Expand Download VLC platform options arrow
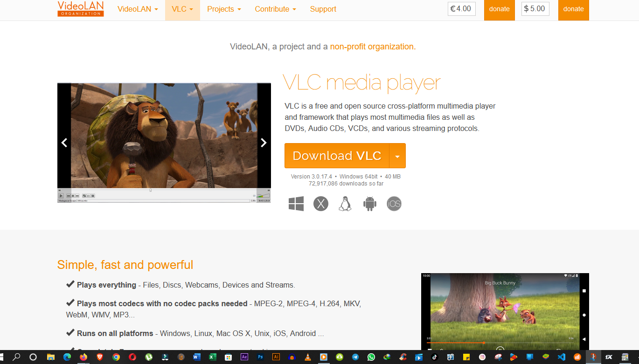The image size is (639, 364). (397, 156)
